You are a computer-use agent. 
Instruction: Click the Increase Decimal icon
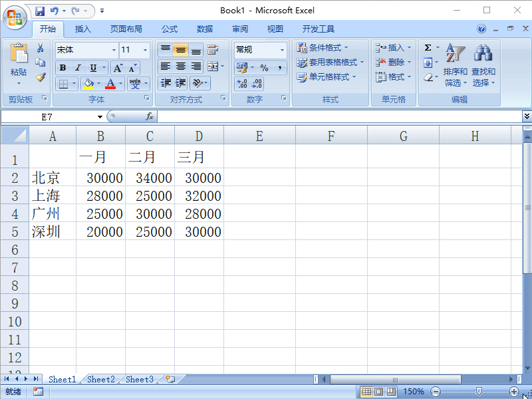(x=241, y=84)
